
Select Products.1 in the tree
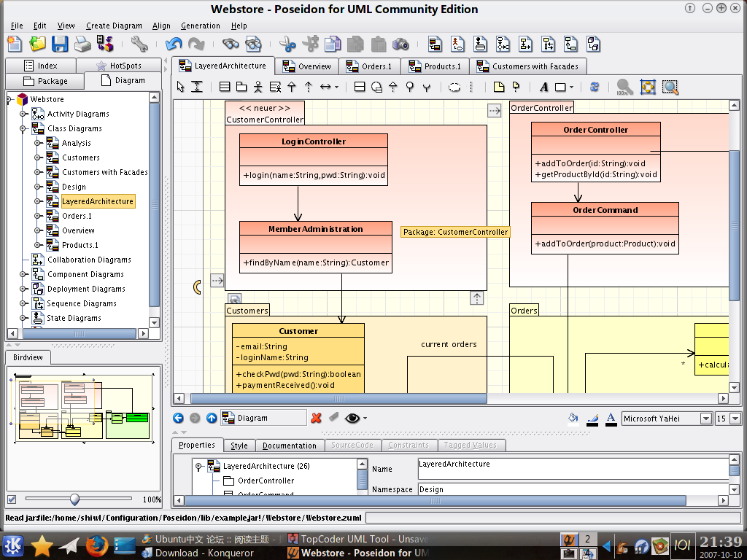(x=80, y=245)
